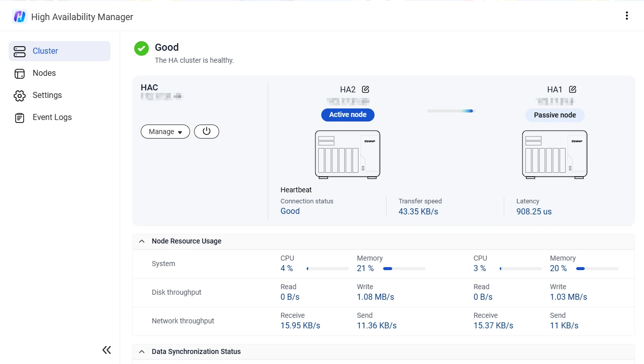
Task: Select the Nodes section in sidebar
Action: coord(44,73)
